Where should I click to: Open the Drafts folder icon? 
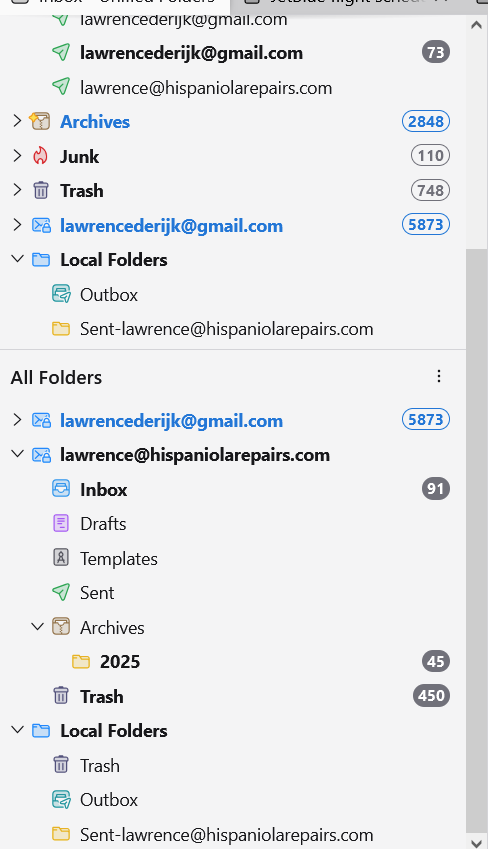61,523
